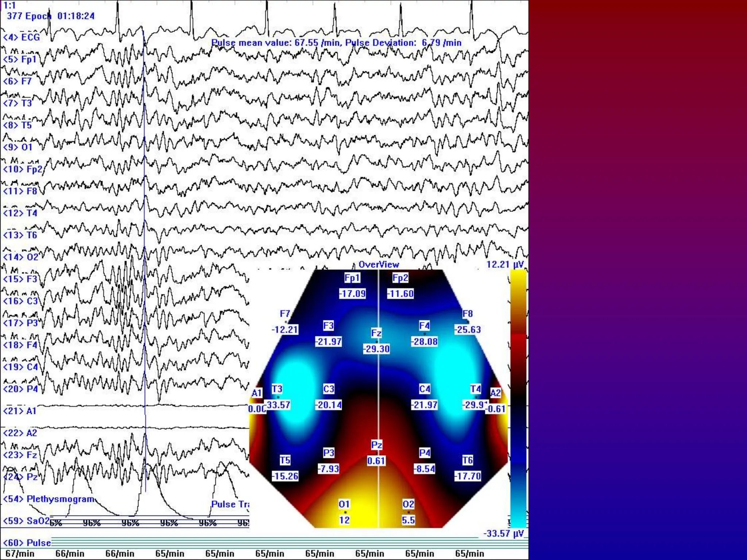Select the <12> T4 channel label
Screen dimensions: 747x560
[x=20, y=213]
